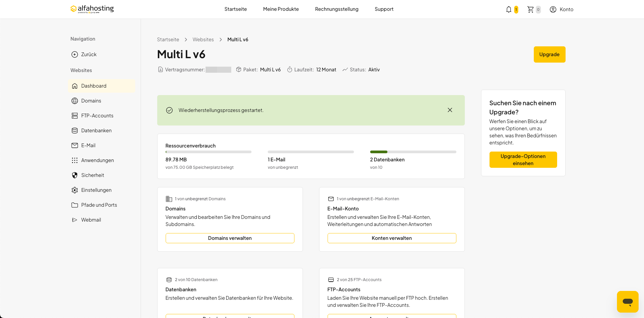Viewport: 644px width, 318px height.
Task: Click Konten verwalten button
Action: (392, 238)
